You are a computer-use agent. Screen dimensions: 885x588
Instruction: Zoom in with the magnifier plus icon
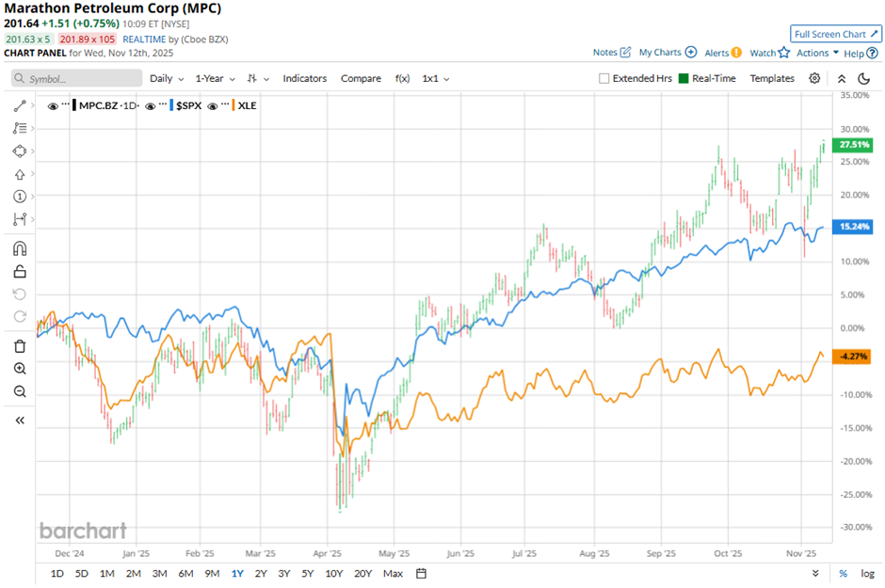pos(20,369)
